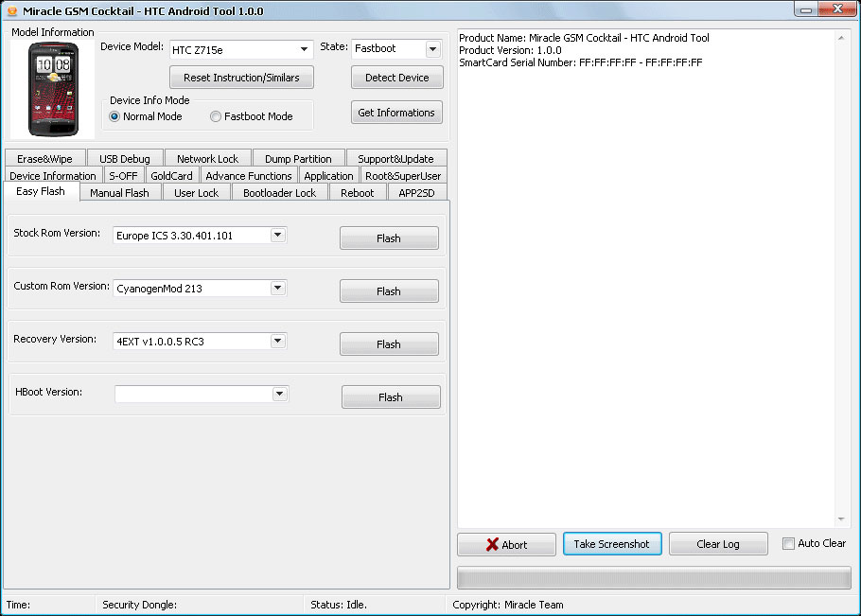This screenshot has height=616, width=861.
Task: Open the Root&SuperUser tab
Action: coord(403,176)
